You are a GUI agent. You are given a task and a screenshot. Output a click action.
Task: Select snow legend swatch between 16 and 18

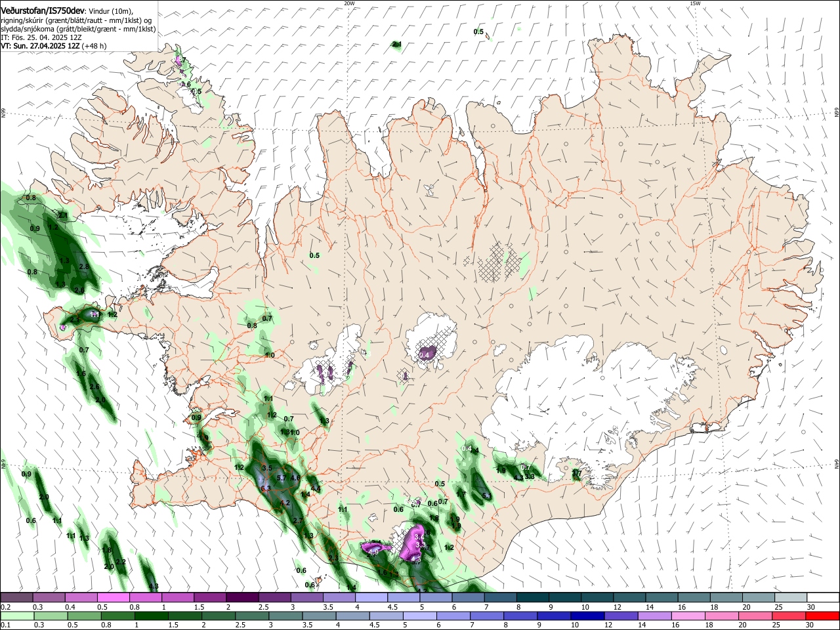694,598
